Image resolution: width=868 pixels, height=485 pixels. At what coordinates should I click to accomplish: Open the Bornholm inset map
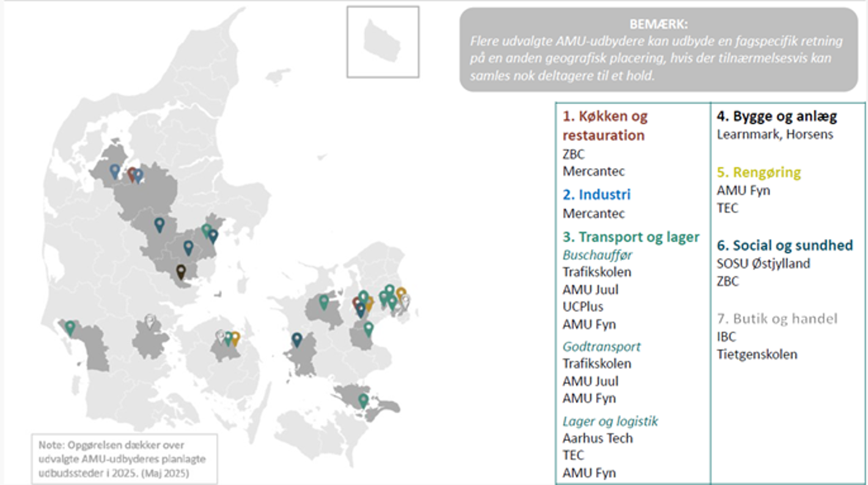click(383, 42)
